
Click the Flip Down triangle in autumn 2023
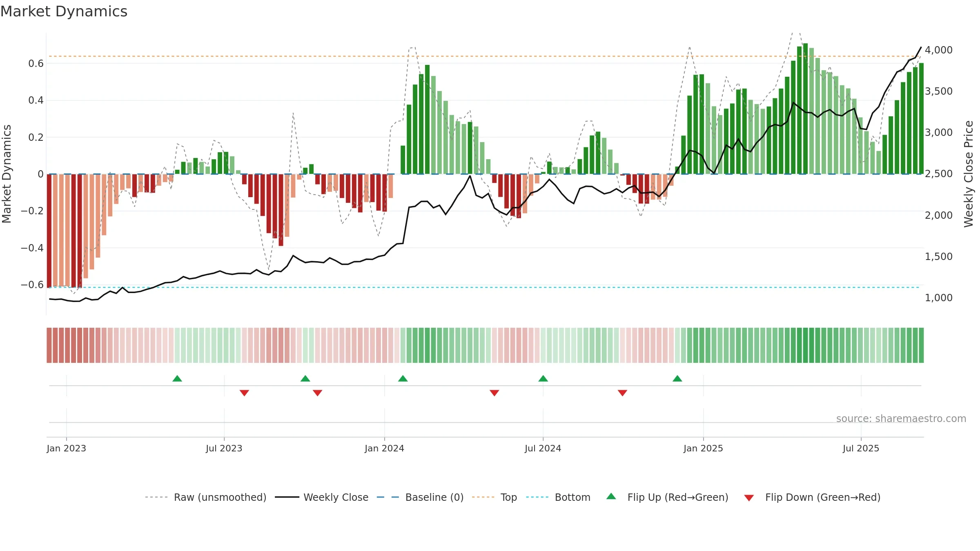click(317, 393)
